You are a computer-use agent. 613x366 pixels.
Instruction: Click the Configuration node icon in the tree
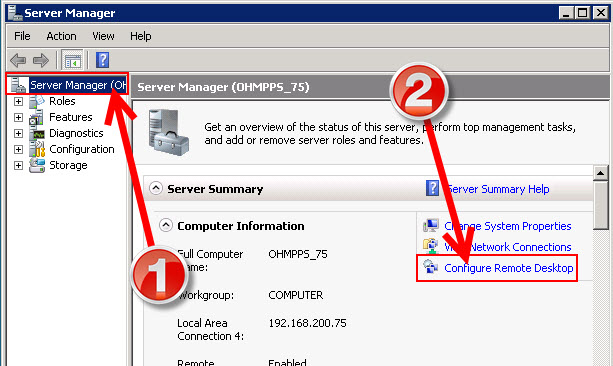point(37,149)
